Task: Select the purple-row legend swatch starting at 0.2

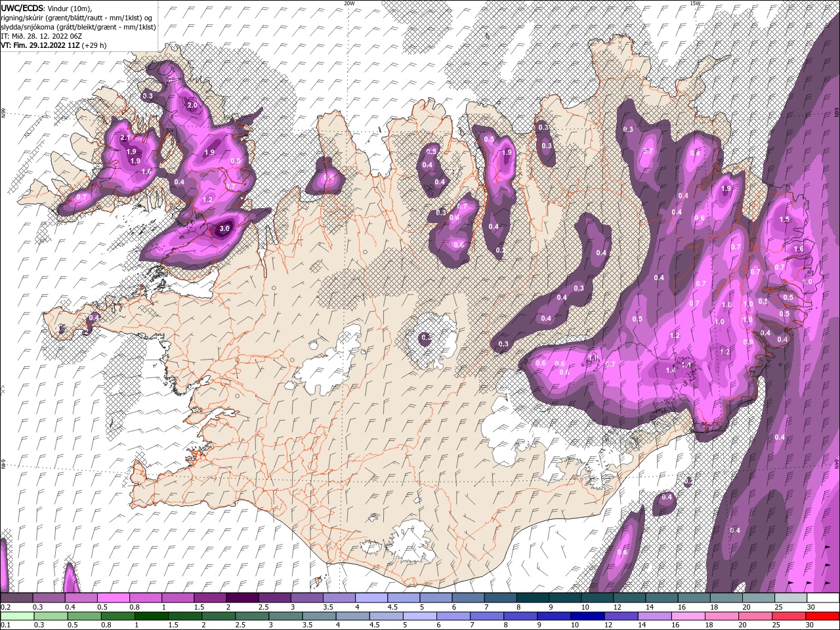Action: click(x=16, y=598)
